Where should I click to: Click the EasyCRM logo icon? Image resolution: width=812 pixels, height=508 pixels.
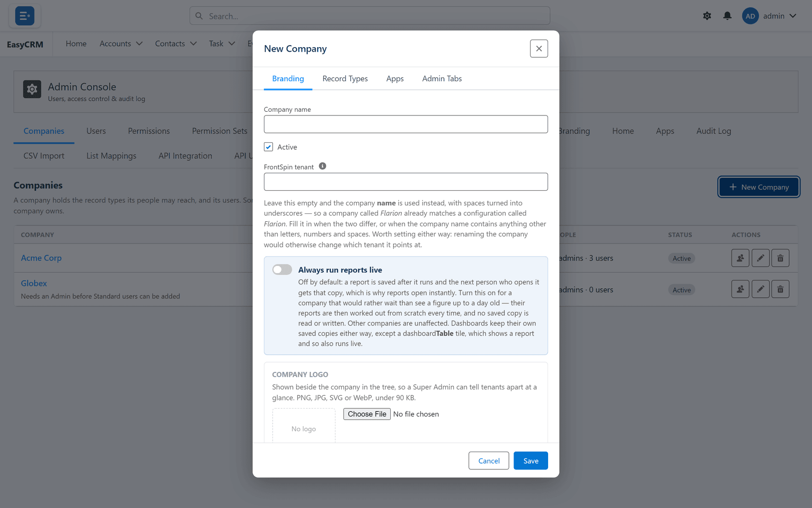pos(24,16)
